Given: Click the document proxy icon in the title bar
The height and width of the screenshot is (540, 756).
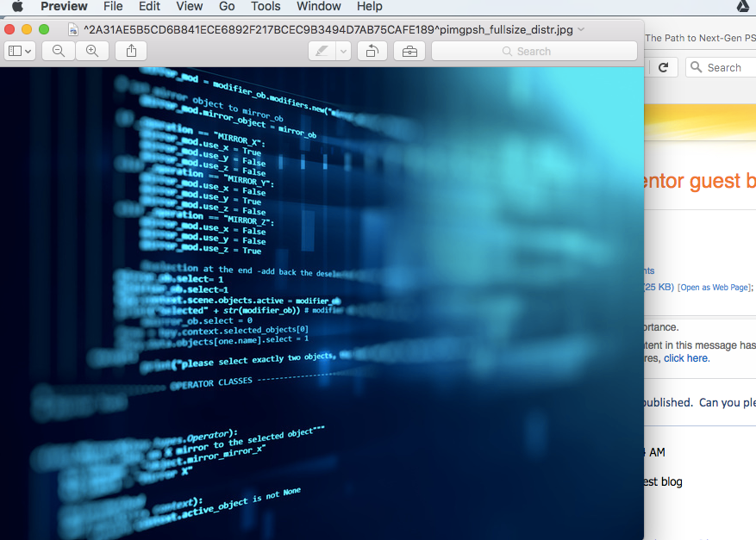Looking at the screenshot, I should pos(73,28).
